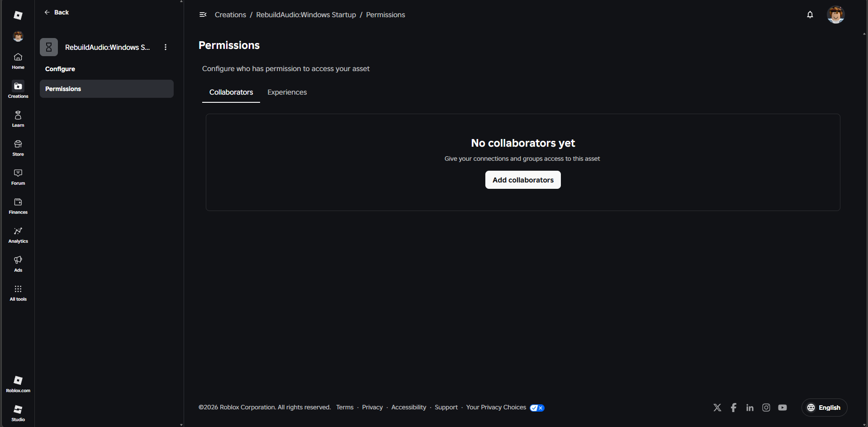The image size is (868, 427).
Task: Switch to the Collaborators tab
Action: [x=231, y=92]
